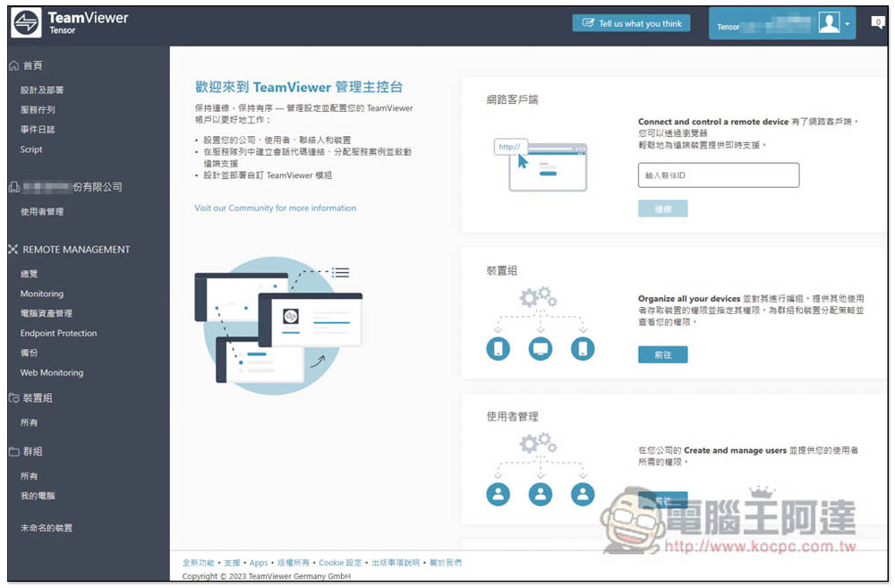The width and height of the screenshot is (895, 588).
Task: Click the Tell us what you think button
Action: pos(631,23)
